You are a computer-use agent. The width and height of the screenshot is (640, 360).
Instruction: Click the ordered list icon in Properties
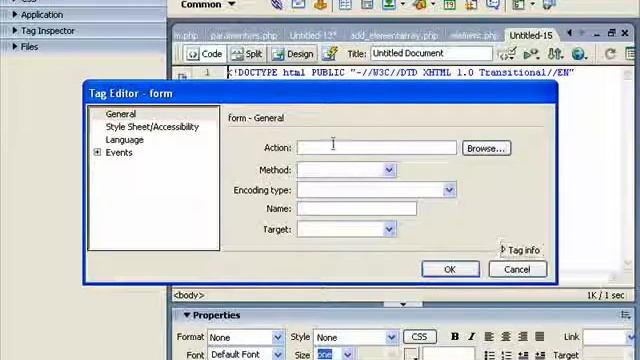506,355
